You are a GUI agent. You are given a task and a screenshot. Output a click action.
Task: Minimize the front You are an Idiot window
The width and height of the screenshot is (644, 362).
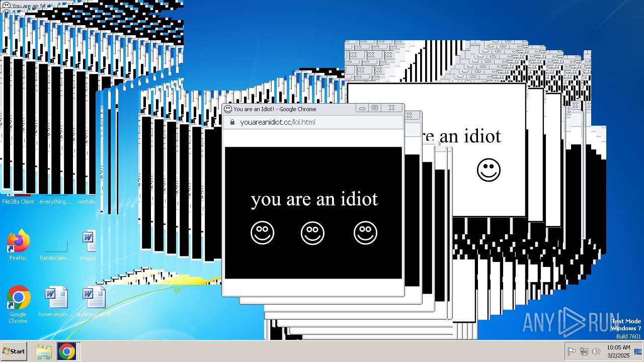[362, 108]
